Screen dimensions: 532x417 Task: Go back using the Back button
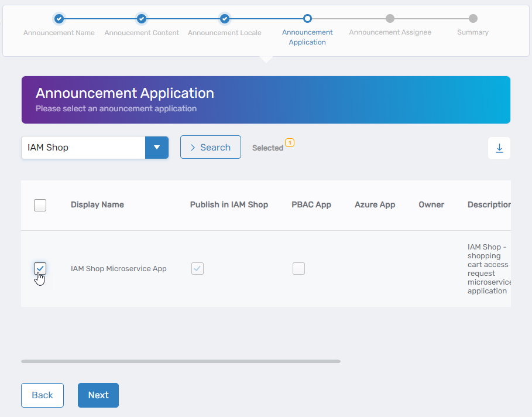click(x=42, y=395)
